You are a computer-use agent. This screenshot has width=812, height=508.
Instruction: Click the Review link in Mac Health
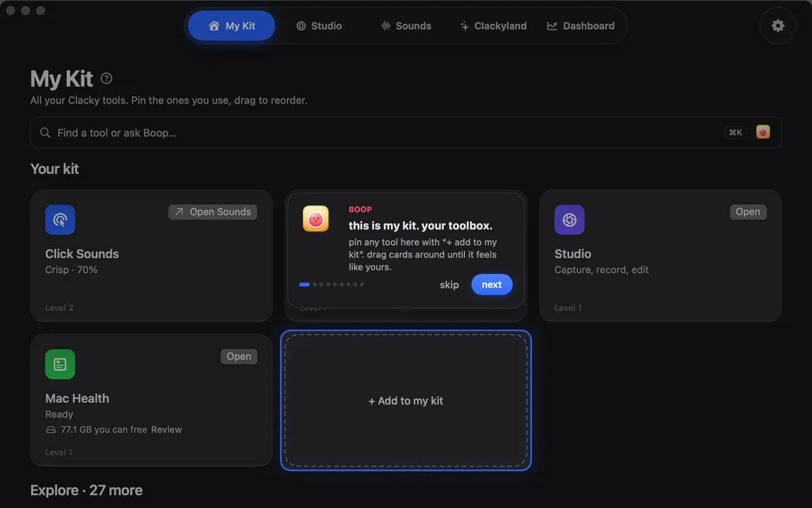click(166, 429)
